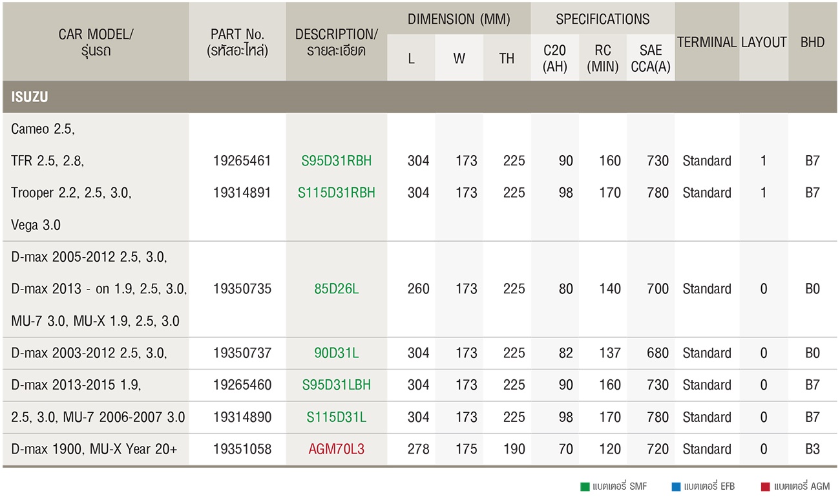Click the S95D31RBH description

[337, 161]
